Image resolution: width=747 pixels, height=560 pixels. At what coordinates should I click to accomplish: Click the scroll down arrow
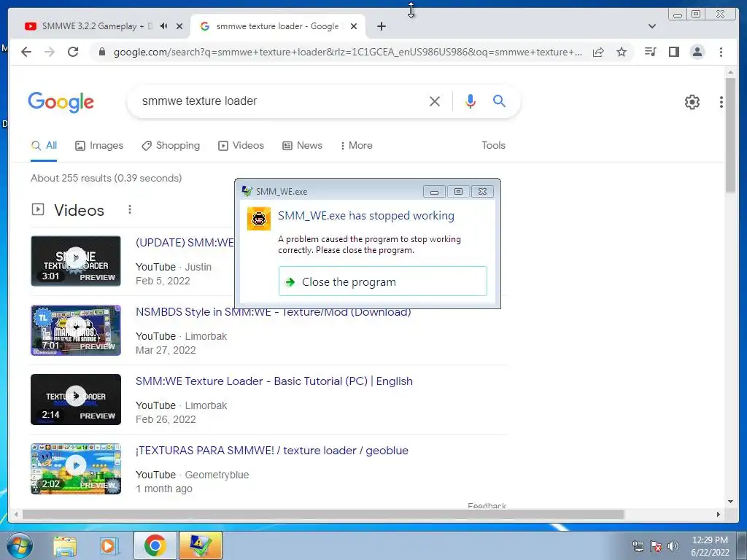tap(730, 502)
